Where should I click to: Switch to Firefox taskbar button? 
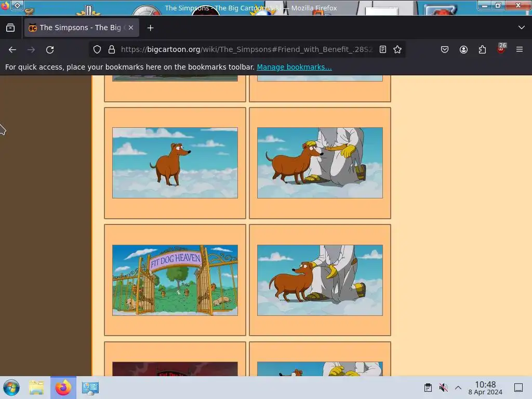click(x=63, y=388)
